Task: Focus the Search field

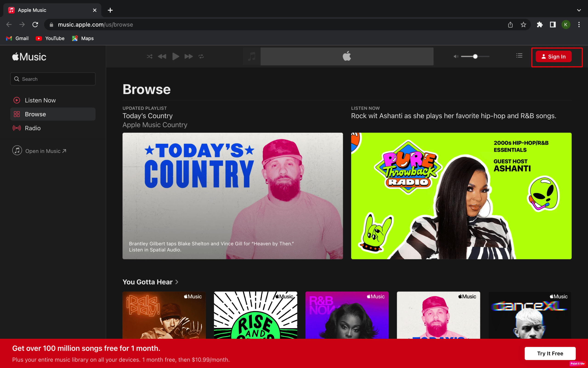Action: (53, 79)
